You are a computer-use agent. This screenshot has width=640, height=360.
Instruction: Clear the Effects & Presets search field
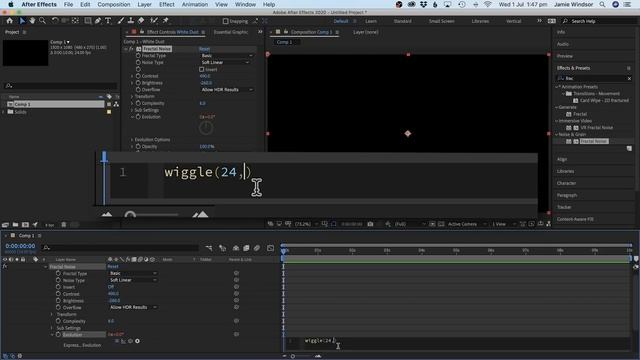(629, 78)
